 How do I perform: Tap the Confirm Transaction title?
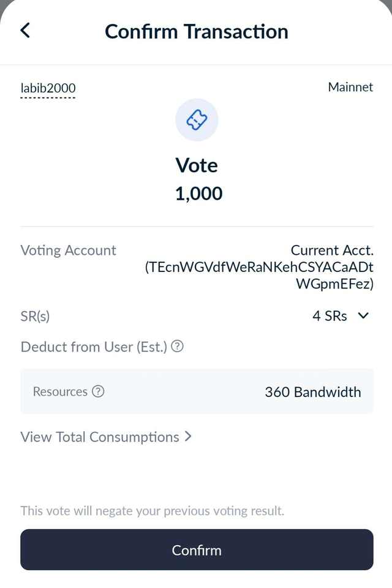[x=197, y=31]
